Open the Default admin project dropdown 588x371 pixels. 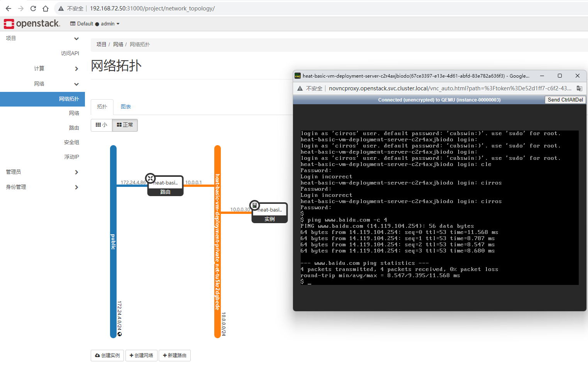click(95, 24)
